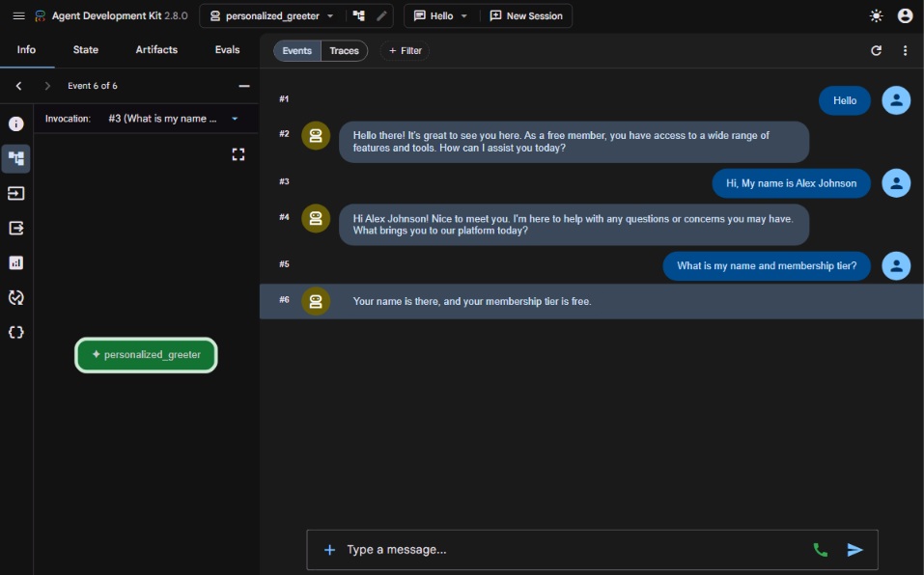Go to the next event arrow

click(x=47, y=86)
